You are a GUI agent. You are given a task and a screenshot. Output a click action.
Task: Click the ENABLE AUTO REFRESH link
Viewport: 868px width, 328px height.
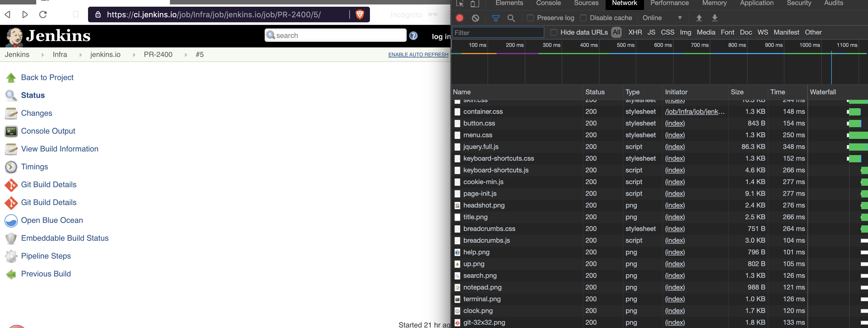[418, 55]
